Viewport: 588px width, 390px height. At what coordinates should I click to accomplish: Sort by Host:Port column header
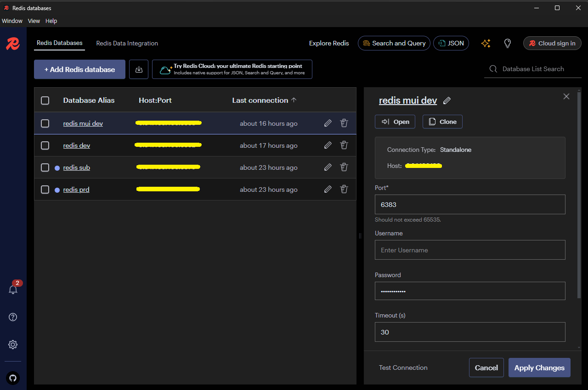[155, 100]
